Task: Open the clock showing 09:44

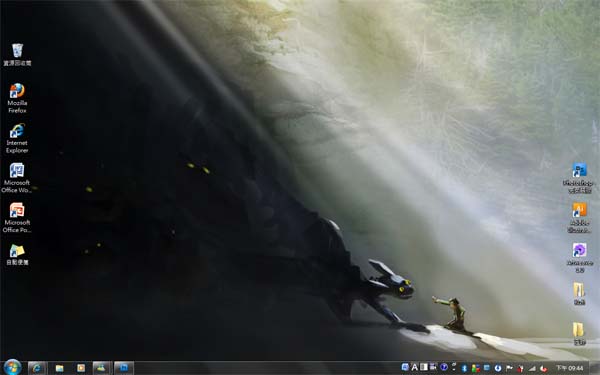Action: [x=570, y=368]
